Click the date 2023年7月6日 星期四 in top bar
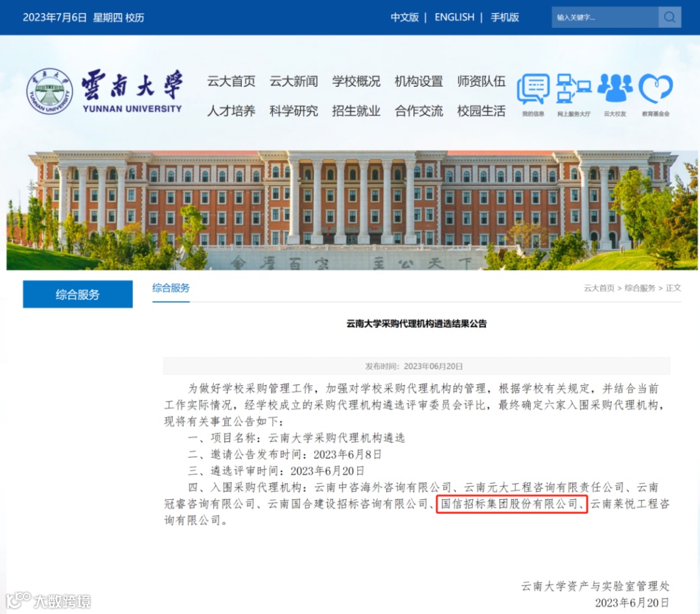 coord(71,18)
